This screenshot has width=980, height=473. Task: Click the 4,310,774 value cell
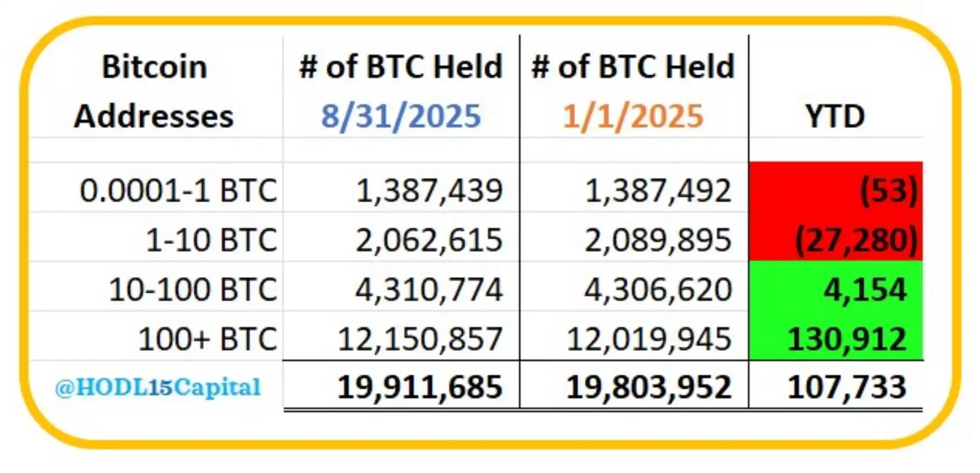pos(429,290)
